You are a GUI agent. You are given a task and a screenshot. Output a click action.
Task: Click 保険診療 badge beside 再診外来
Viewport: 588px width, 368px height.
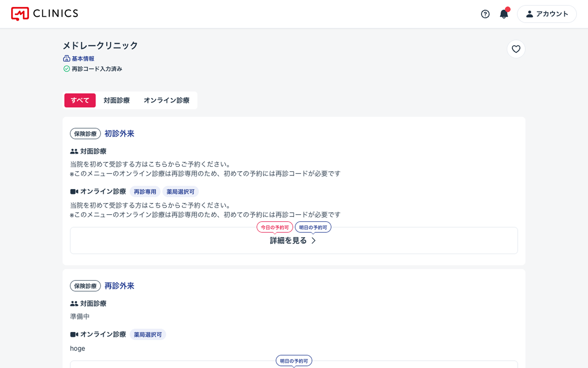click(85, 286)
